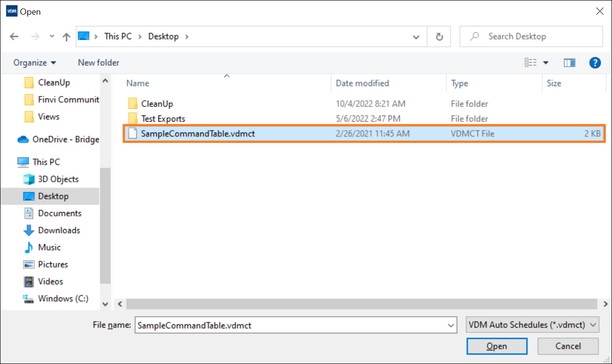Change your view icon button
Viewport: 612px width, 364px height.
coord(531,62)
